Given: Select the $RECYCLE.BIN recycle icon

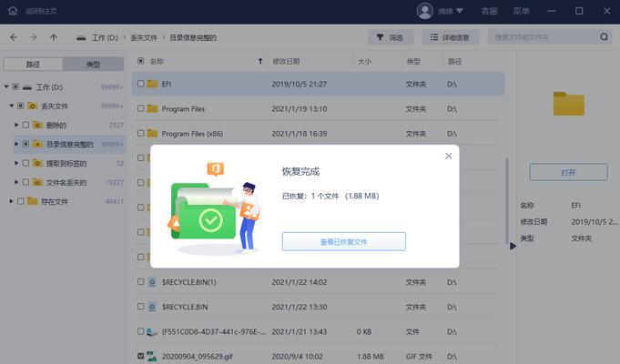Looking at the screenshot, I should [x=152, y=307].
